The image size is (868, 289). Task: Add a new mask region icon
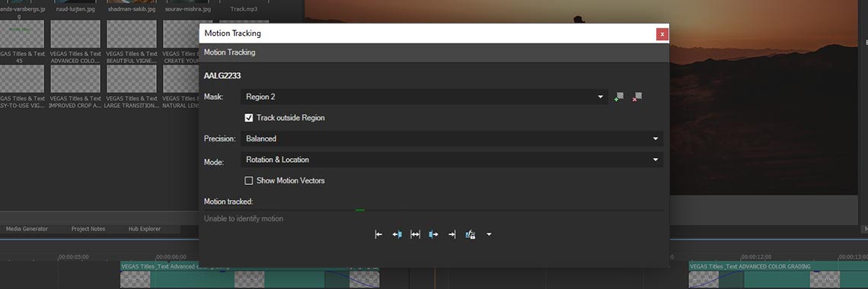[x=619, y=97]
